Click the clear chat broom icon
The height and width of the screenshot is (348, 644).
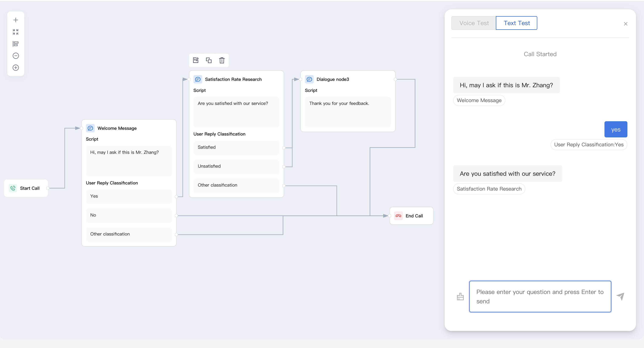pos(460,297)
